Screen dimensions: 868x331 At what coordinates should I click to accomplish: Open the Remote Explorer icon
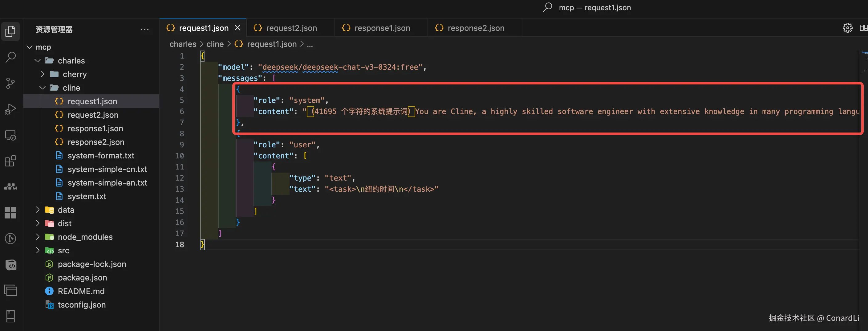click(11, 135)
